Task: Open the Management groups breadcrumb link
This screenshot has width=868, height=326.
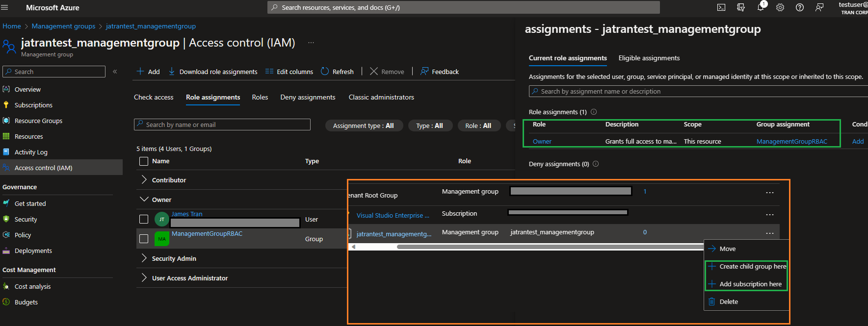Action: (x=64, y=26)
